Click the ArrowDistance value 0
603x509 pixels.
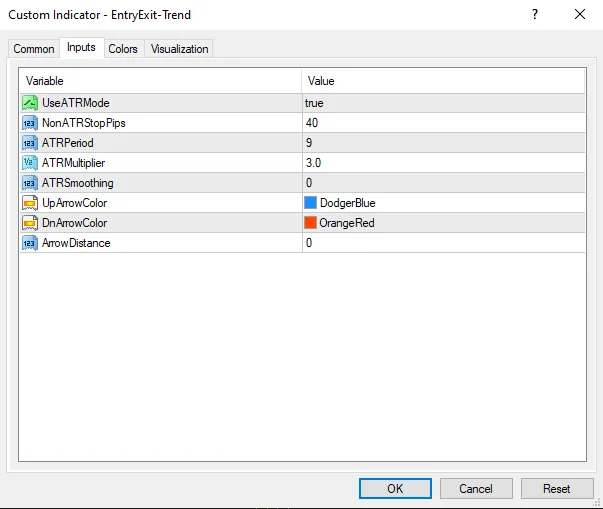[309, 243]
